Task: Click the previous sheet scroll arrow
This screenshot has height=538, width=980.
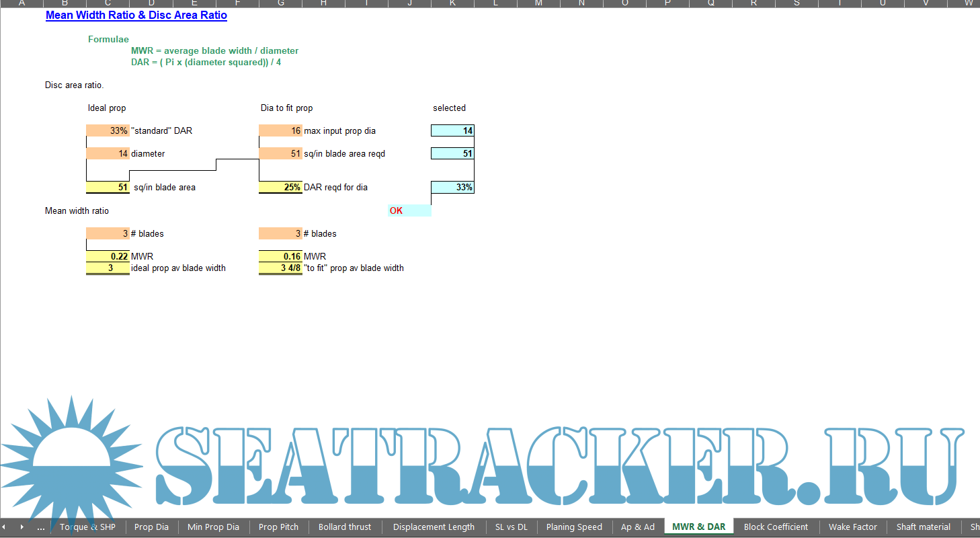Action: 4,527
